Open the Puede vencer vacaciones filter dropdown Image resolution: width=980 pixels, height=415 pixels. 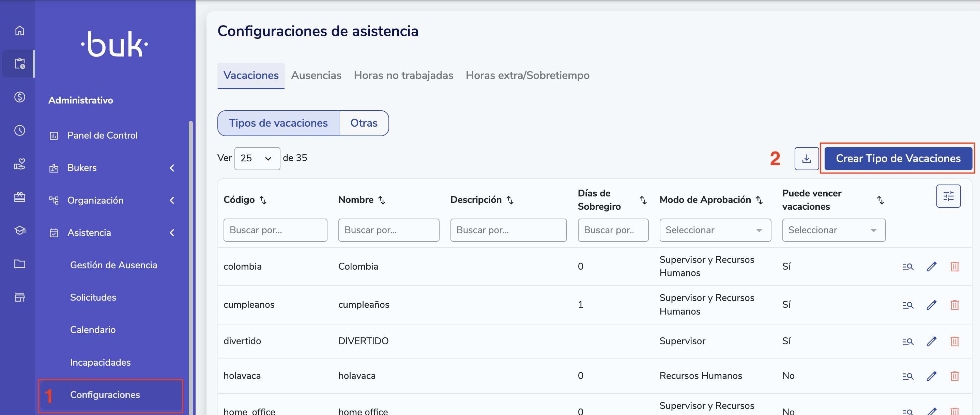click(x=834, y=230)
